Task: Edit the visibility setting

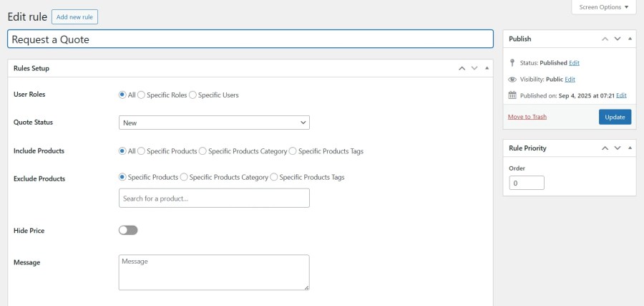Action: [x=570, y=80]
